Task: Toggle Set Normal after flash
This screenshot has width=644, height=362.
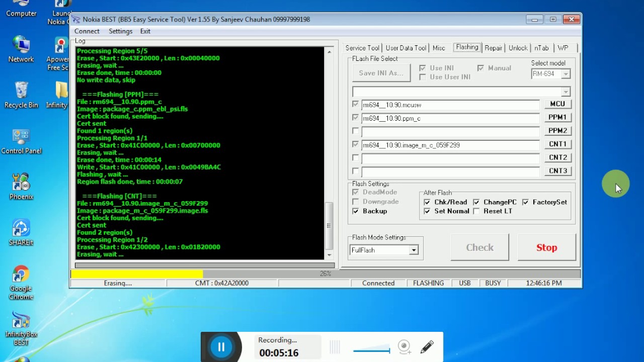Action: (x=427, y=211)
